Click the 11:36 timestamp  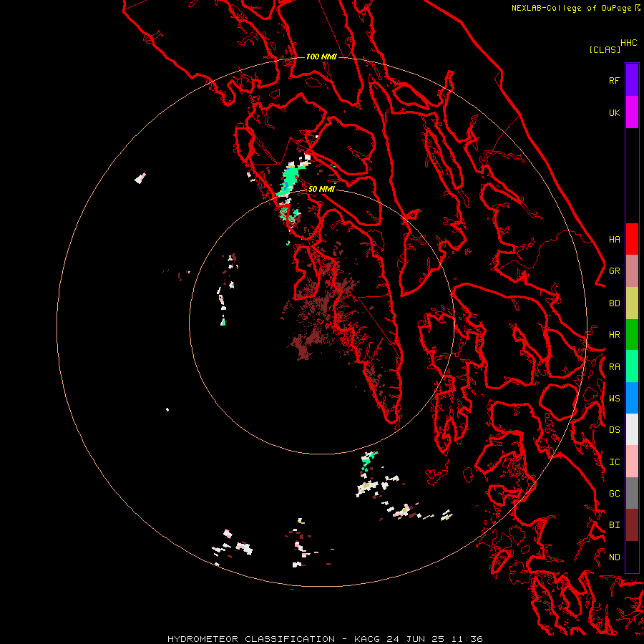[x=467, y=639]
